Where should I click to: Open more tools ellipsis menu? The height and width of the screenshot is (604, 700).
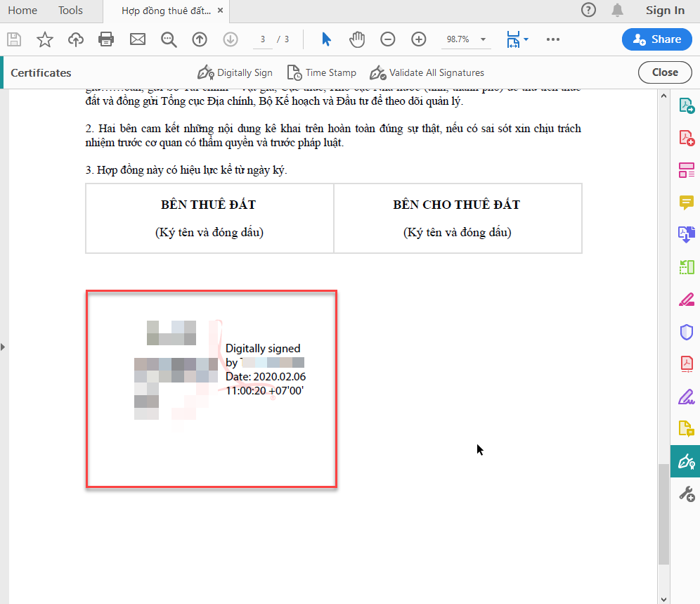pyautogui.click(x=553, y=39)
